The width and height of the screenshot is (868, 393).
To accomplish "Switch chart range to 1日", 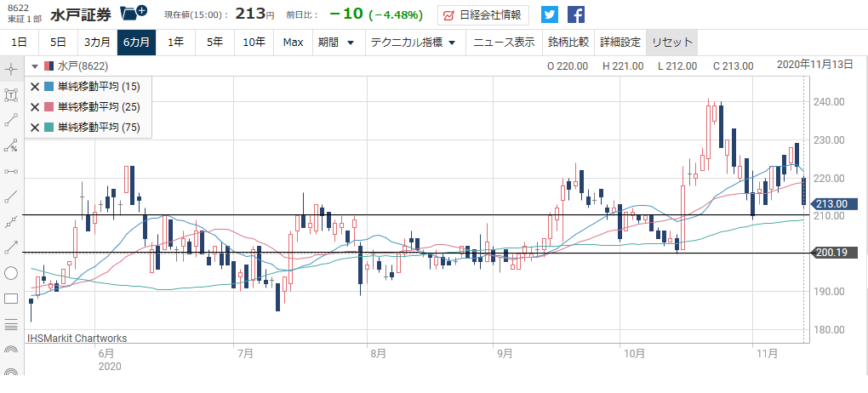I will point(19,42).
